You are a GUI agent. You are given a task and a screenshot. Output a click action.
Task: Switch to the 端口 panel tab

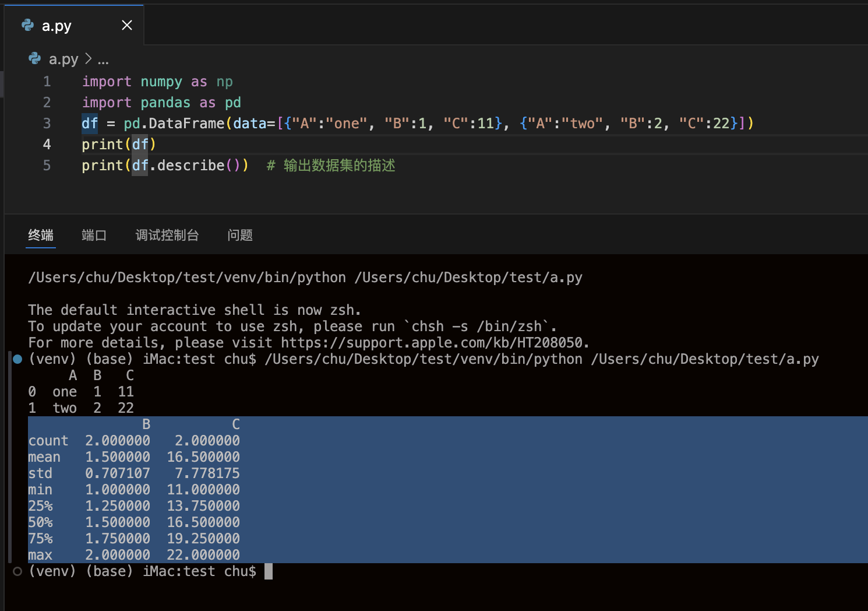point(94,235)
